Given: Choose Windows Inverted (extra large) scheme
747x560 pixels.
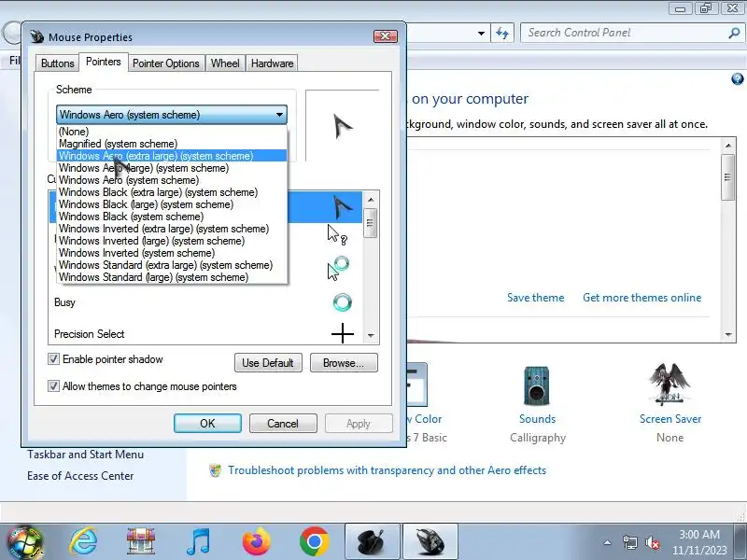Looking at the screenshot, I should pyautogui.click(x=172, y=229).
